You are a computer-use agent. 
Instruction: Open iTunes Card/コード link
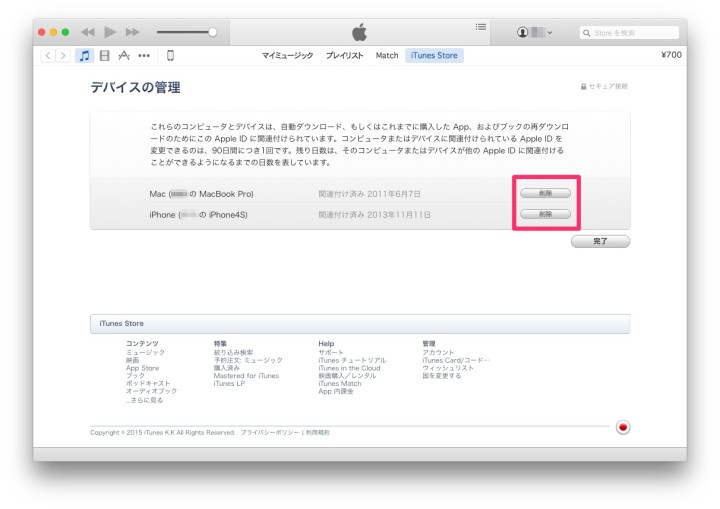456,360
